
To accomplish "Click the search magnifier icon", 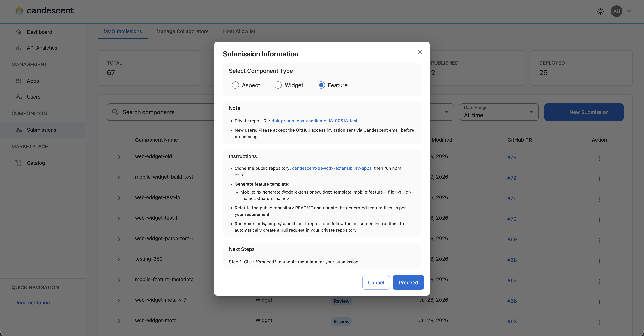I will (115, 112).
